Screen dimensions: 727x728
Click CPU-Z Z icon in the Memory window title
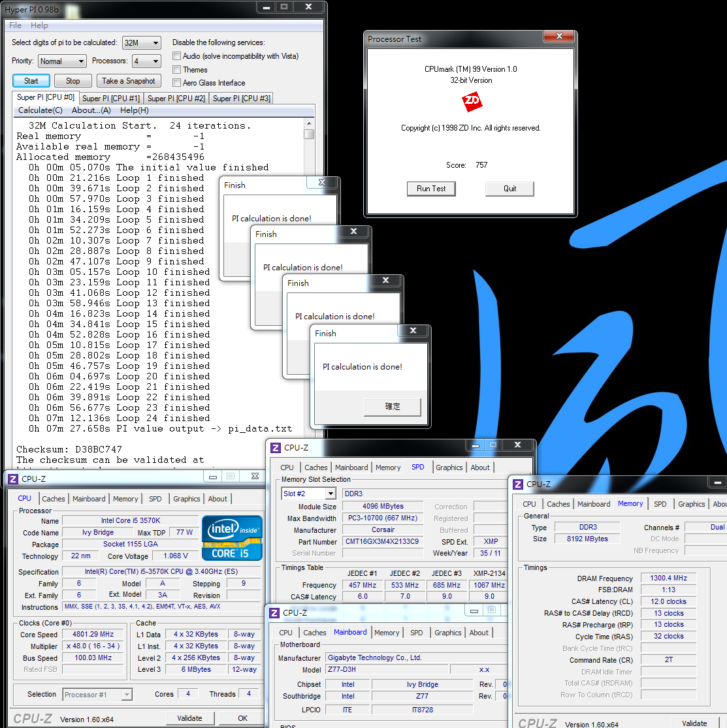[x=517, y=484]
